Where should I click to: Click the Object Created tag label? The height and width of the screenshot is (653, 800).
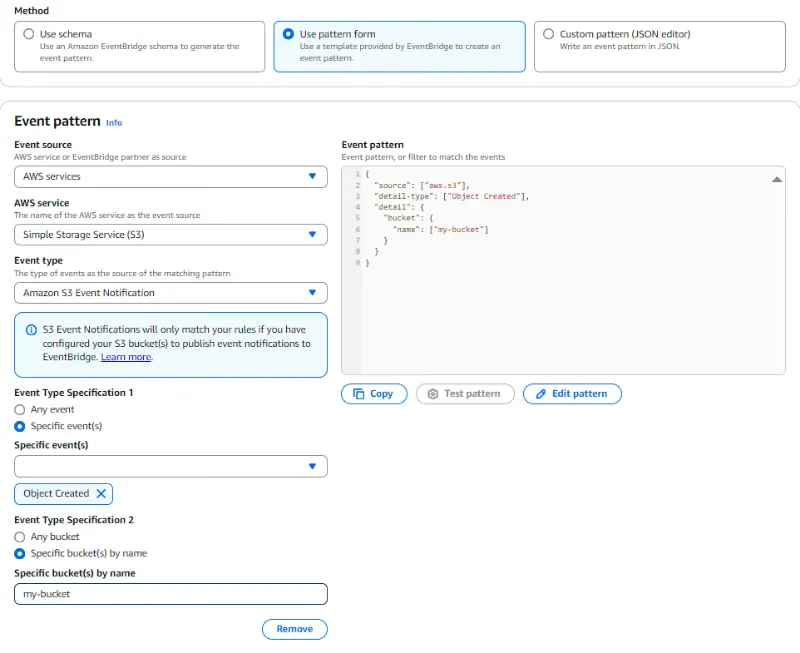pyautogui.click(x=56, y=494)
